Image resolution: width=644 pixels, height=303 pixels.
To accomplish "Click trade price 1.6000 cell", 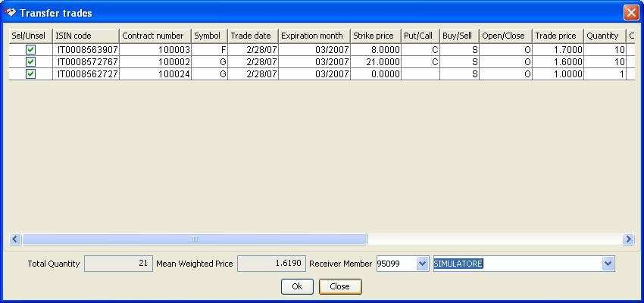I will pos(558,62).
